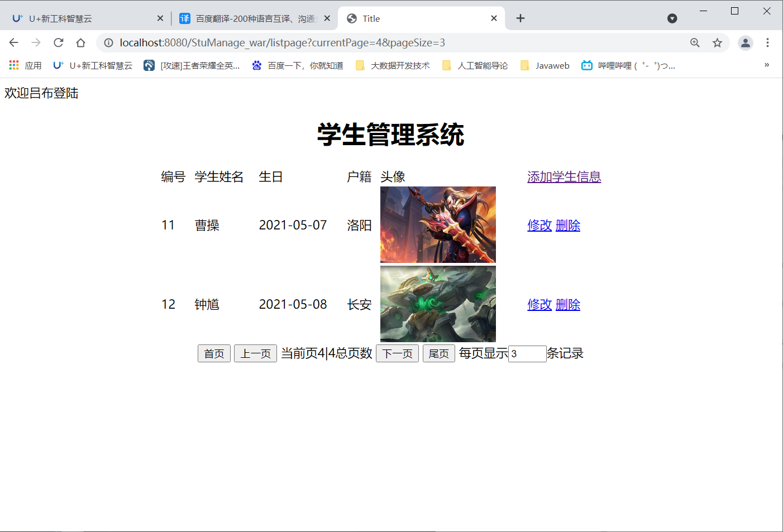Open the 大数据开发技术 bookmark folder
This screenshot has width=783, height=532.
point(393,65)
